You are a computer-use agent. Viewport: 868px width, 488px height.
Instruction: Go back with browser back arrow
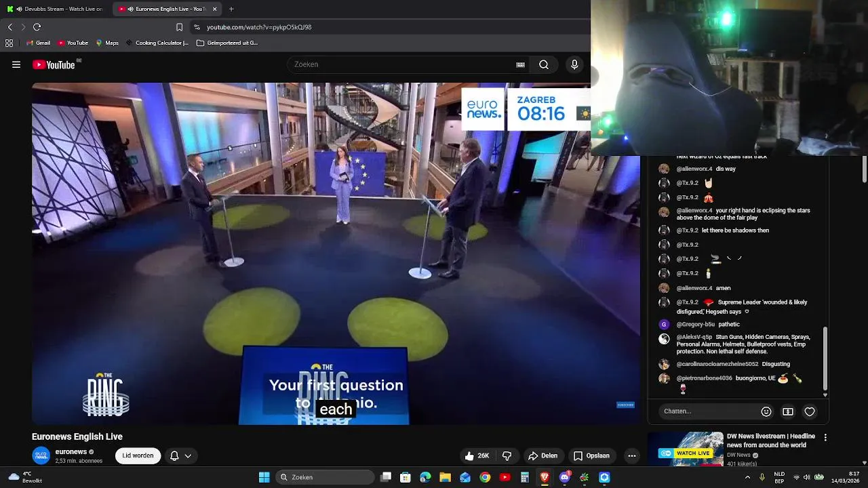pos(9,27)
